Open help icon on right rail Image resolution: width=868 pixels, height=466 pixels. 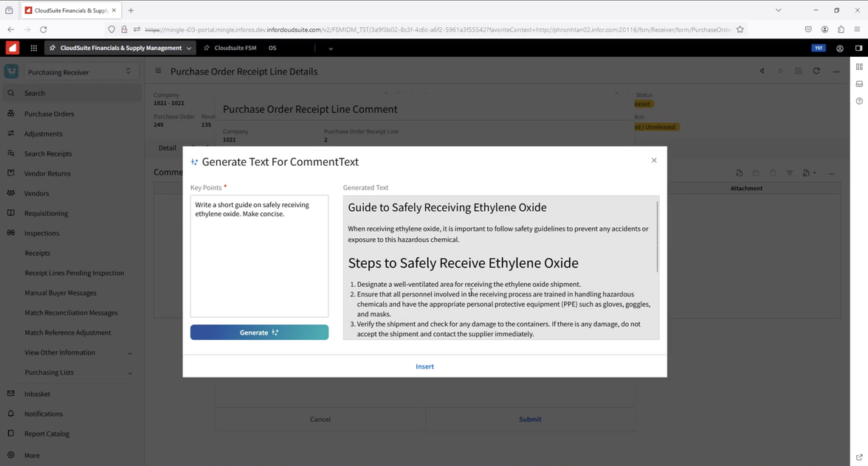859,101
